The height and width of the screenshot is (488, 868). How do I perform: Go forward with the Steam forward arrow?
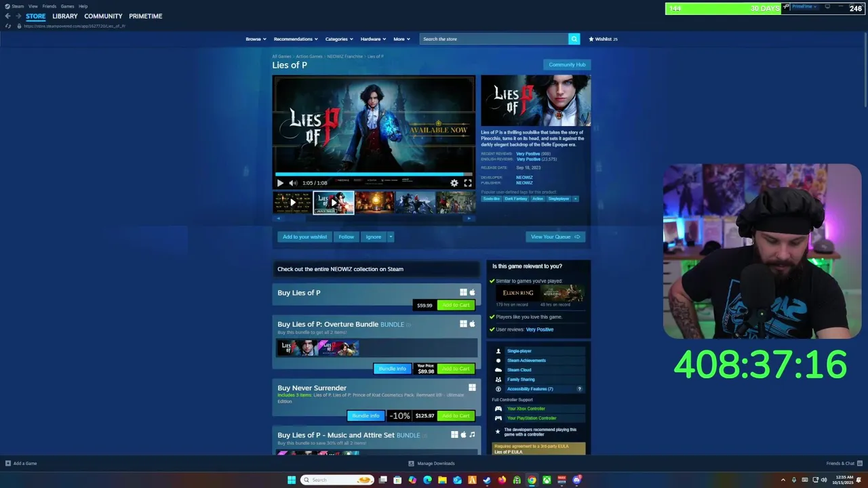18,16
